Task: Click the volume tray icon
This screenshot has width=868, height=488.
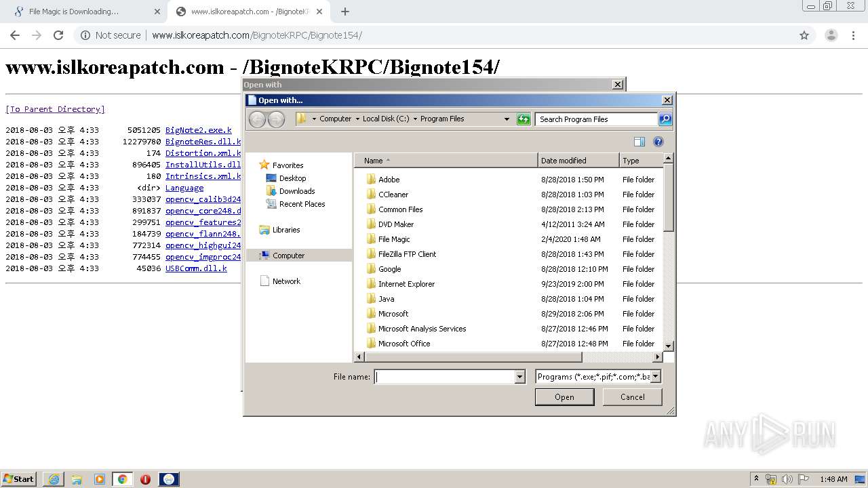Action: [x=787, y=479]
